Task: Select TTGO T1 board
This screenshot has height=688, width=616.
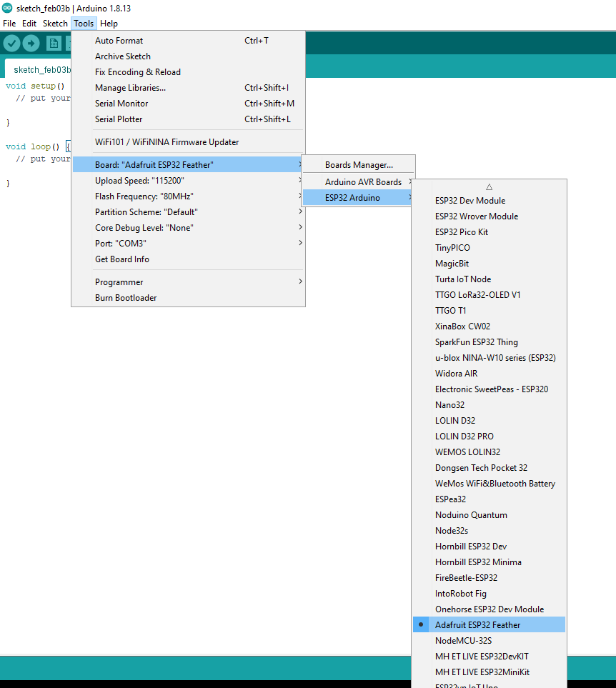Action: 490,311
